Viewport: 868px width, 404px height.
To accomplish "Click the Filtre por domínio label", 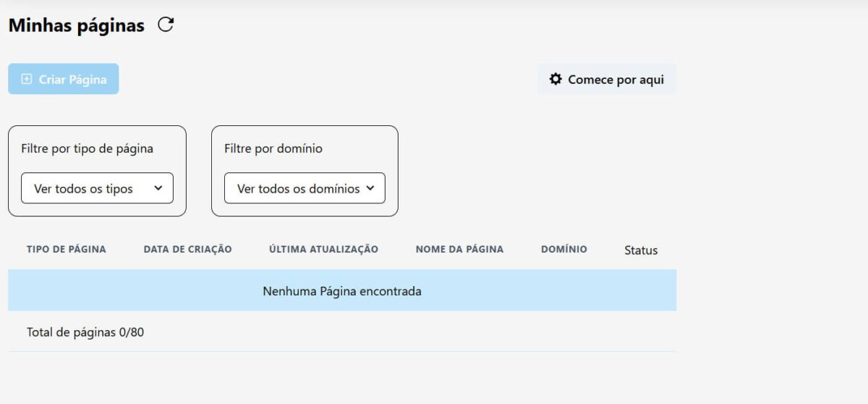I will [273, 148].
